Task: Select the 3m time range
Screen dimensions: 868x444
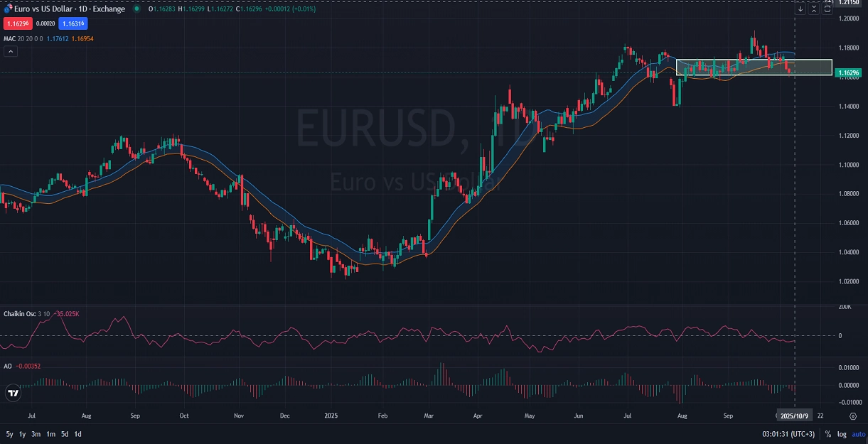Action: pyautogui.click(x=36, y=433)
